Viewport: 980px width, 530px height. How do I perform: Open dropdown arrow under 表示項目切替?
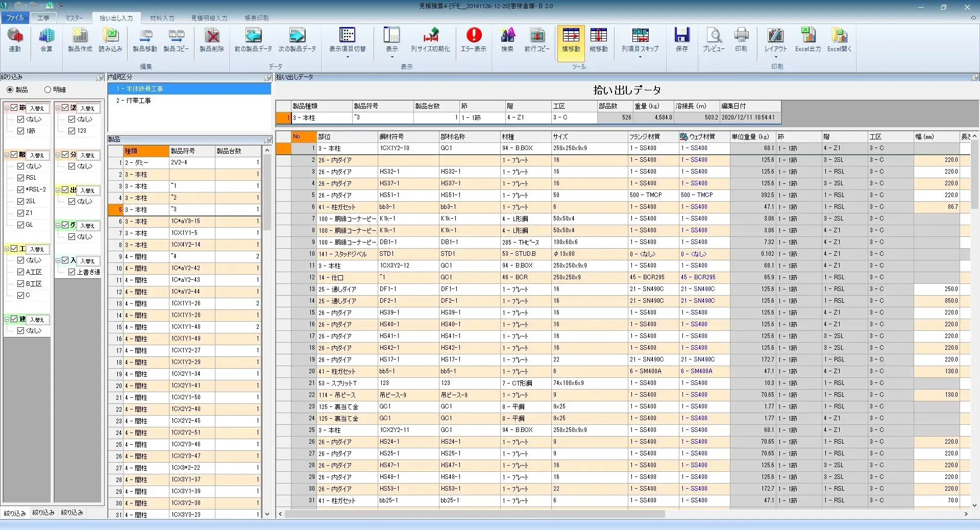[347, 57]
